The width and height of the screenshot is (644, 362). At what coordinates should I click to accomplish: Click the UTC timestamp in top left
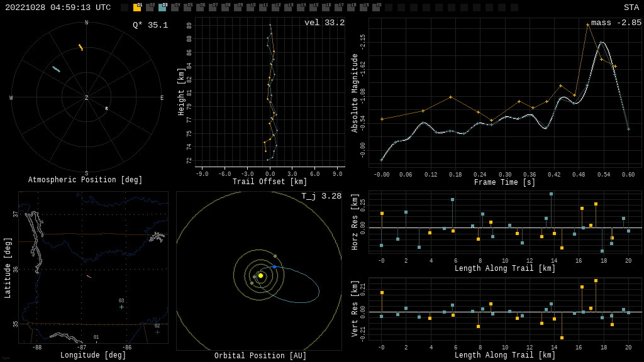pos(58,8)
